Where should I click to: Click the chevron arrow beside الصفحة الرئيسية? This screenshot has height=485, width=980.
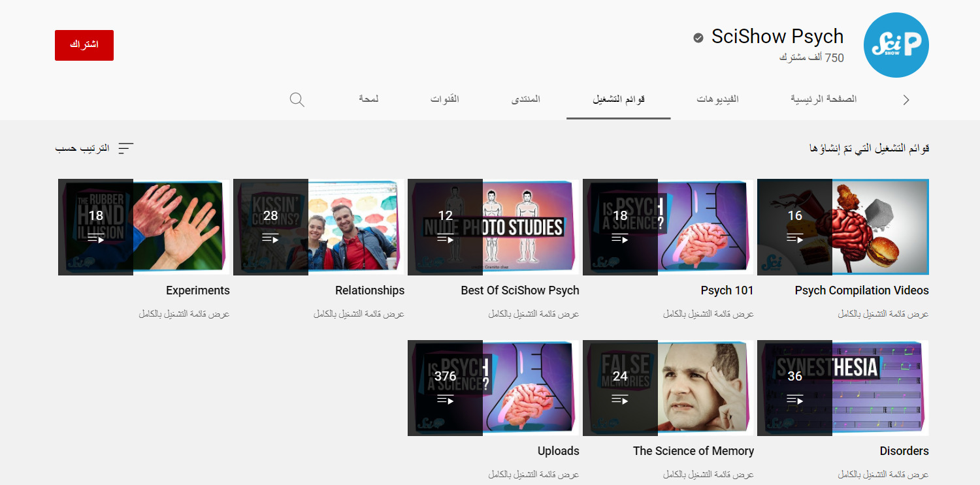pyautogui.click(x=906, y=99)
